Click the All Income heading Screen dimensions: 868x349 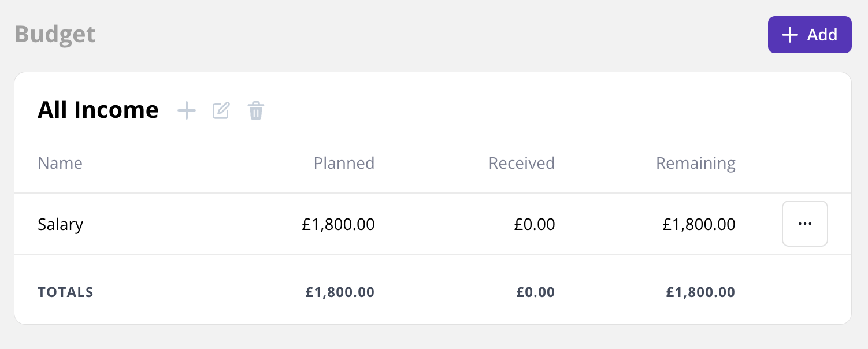coord(98,110)
